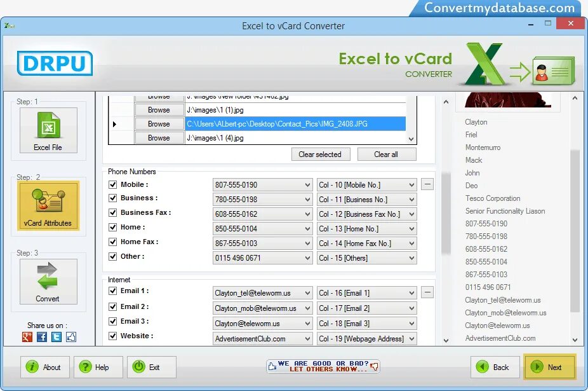The image size is (588, 391).
Task: Expand Col - 12 [Business Fax No.] dropdown
Action: [x=366, y=214]
